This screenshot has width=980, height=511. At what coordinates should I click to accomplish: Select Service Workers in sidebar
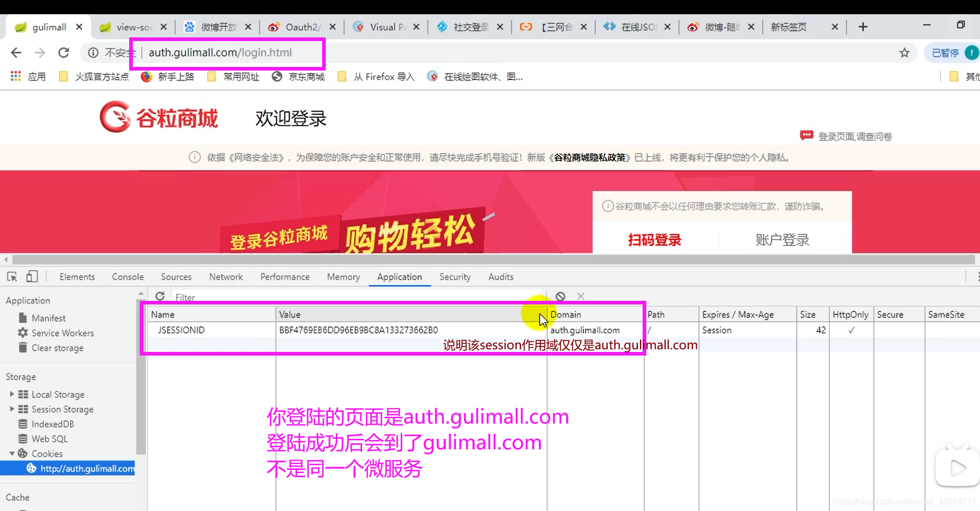click(63, 333)
